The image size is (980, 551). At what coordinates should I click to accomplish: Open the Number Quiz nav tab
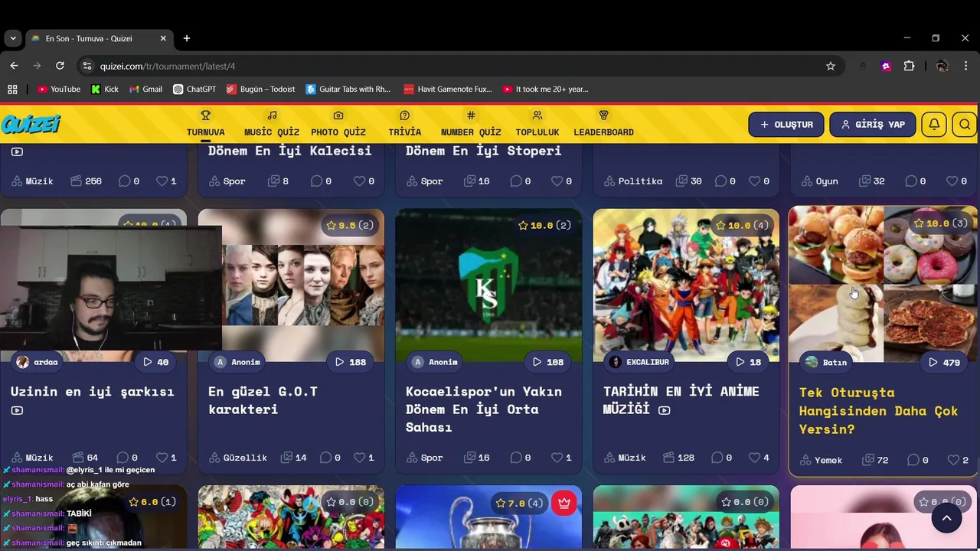point(471,124)
